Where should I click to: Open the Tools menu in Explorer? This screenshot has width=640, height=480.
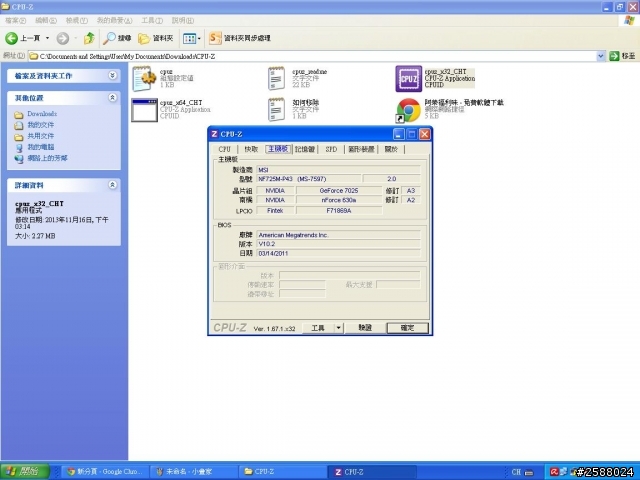point(152,20)
